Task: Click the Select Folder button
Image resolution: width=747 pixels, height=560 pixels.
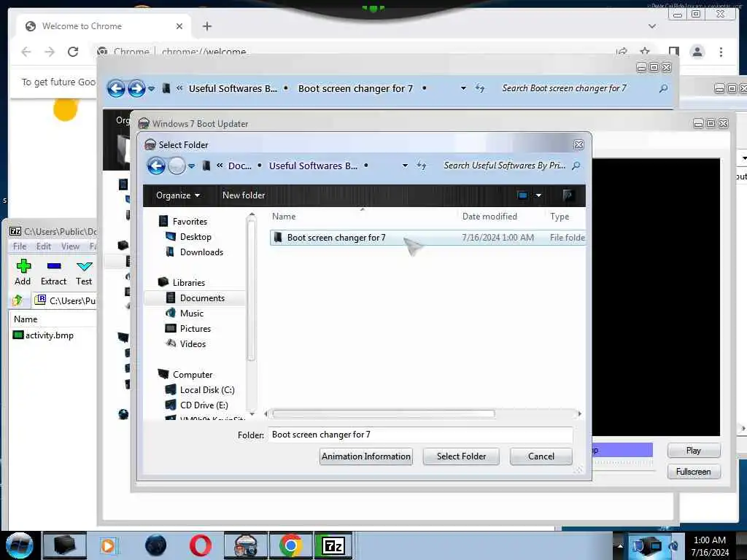Action: [461, 456]
